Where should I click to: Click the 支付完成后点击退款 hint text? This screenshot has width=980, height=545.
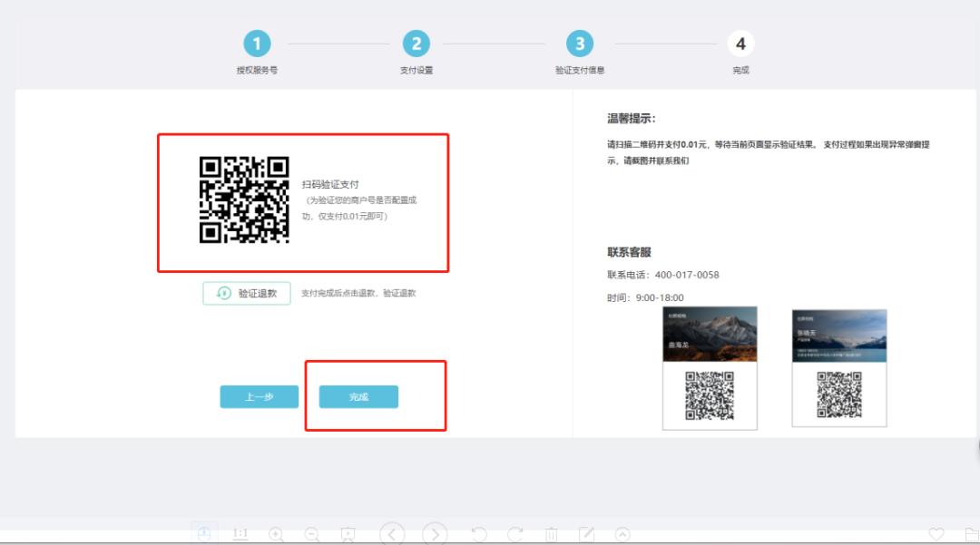[358, 294]
